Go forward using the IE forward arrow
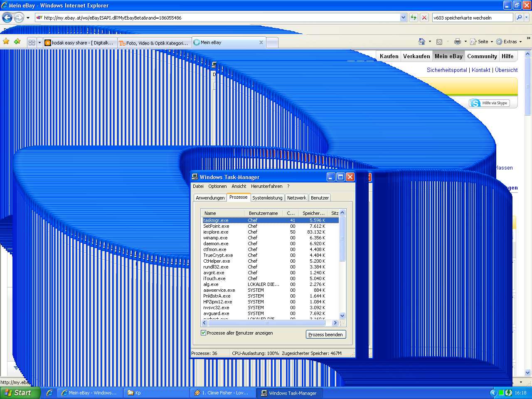The height and width of the screenshot is (399, 532). pyautogui.click(x=19, y=17)
